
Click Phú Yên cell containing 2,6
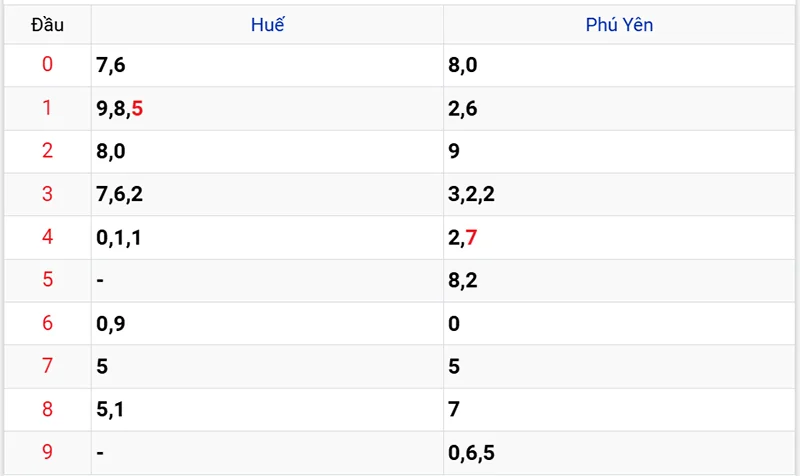(619, 108)
